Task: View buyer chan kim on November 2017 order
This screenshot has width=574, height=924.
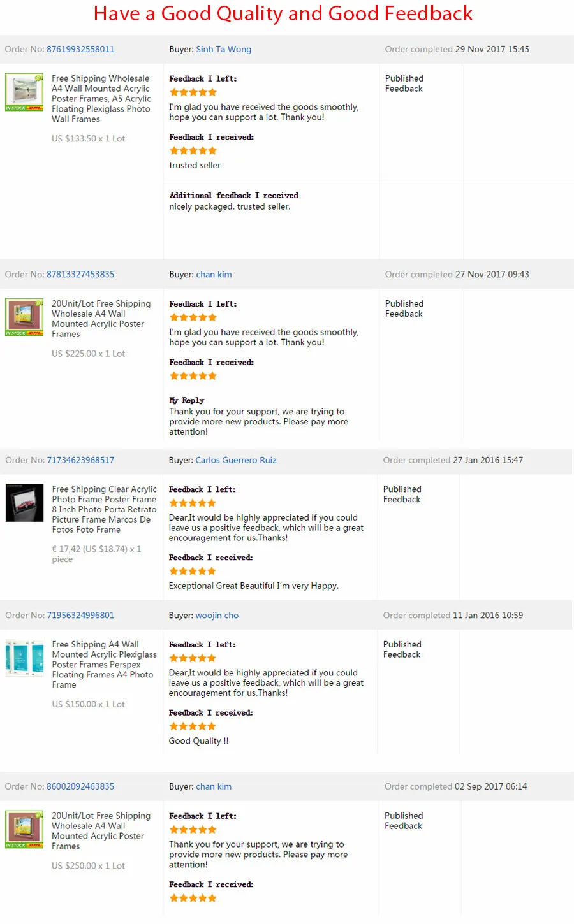Action: click(x=214, y=275)
